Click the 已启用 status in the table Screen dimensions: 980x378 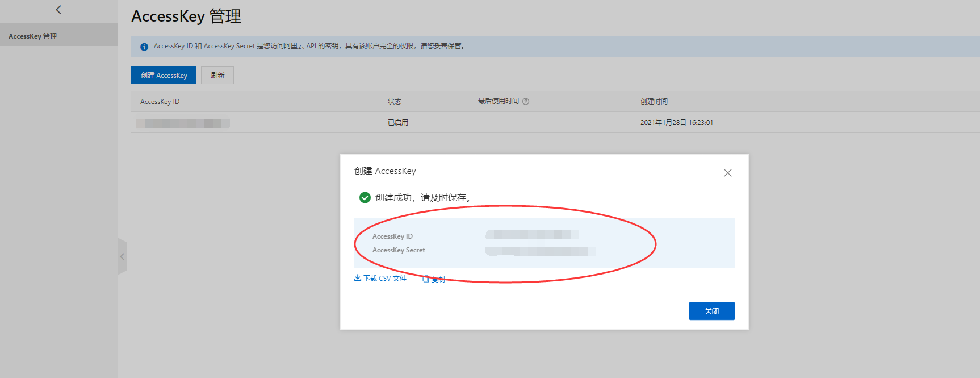pyautogui.click(x=397, y=123)
